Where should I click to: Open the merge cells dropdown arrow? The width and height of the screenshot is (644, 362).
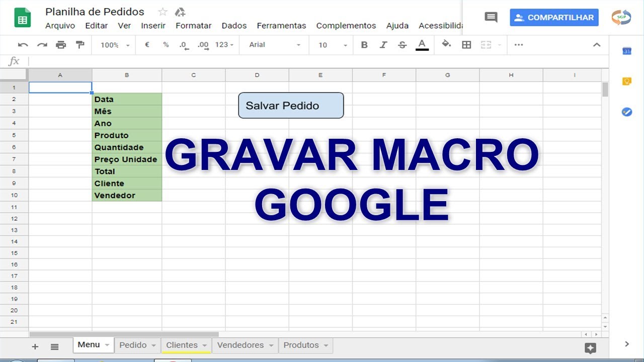pos(500,45)
